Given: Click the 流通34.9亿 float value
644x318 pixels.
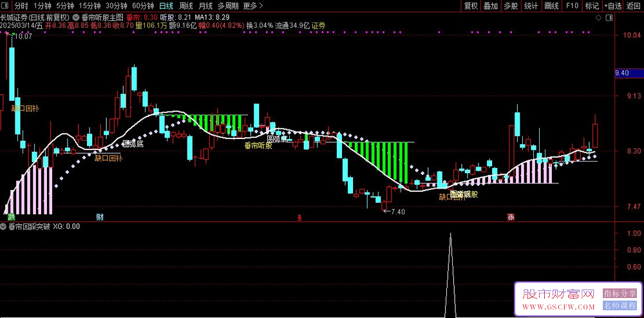Looking at the screenshot, I should point(292,26).
